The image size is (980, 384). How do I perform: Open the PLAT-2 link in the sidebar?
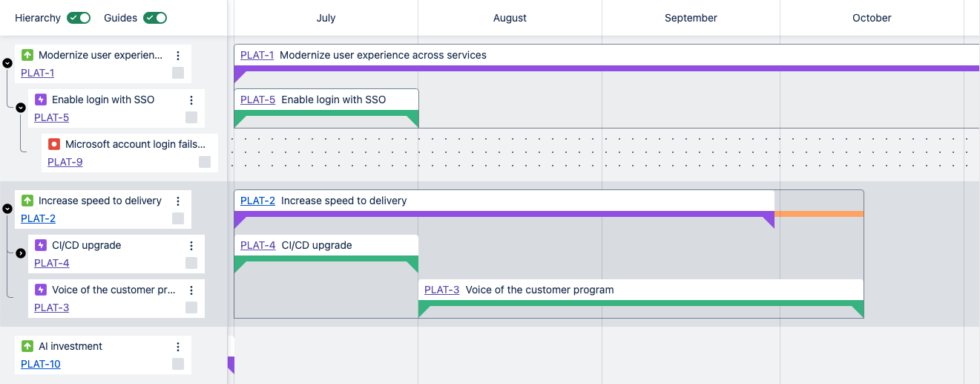[x=38, y=218]
